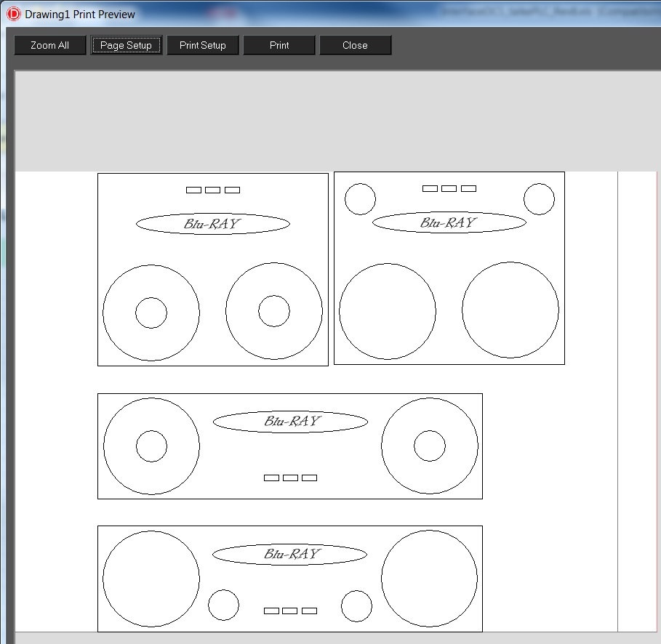
Task: Close the print preview
Action: tap(356, 45)
